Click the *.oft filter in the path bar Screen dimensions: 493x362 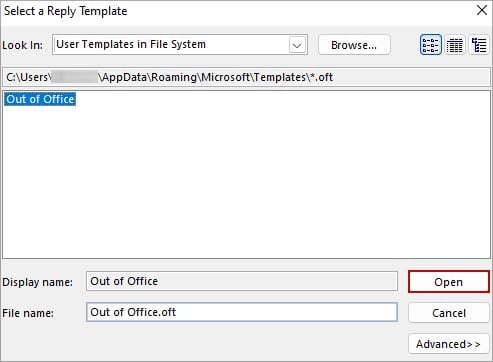[x=321, y=77]
